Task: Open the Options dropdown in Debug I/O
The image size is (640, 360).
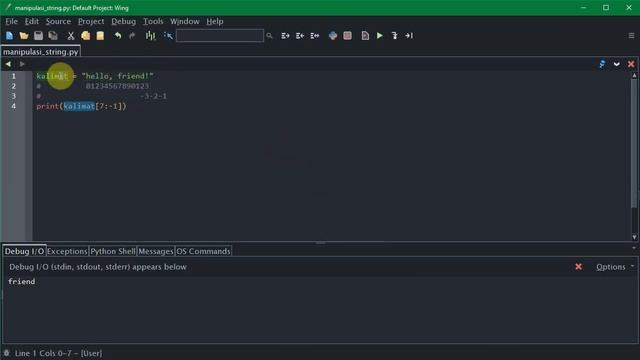Action: [615, 267]
